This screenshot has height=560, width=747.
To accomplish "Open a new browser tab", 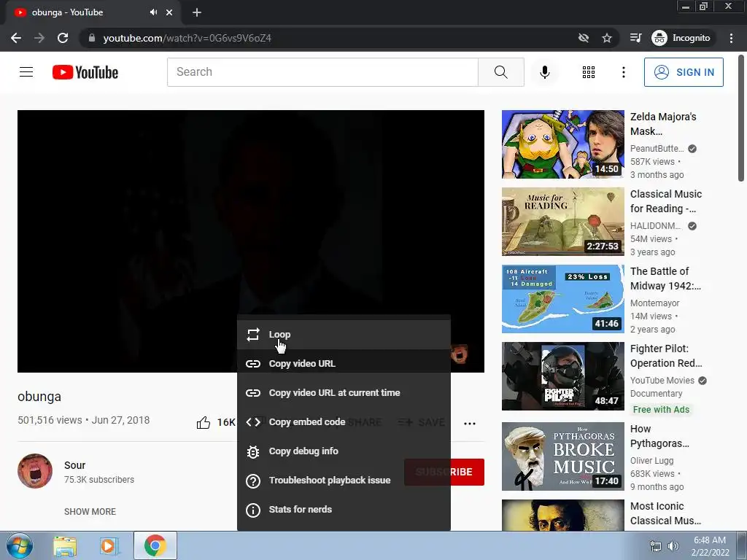I will click(197, 12).
